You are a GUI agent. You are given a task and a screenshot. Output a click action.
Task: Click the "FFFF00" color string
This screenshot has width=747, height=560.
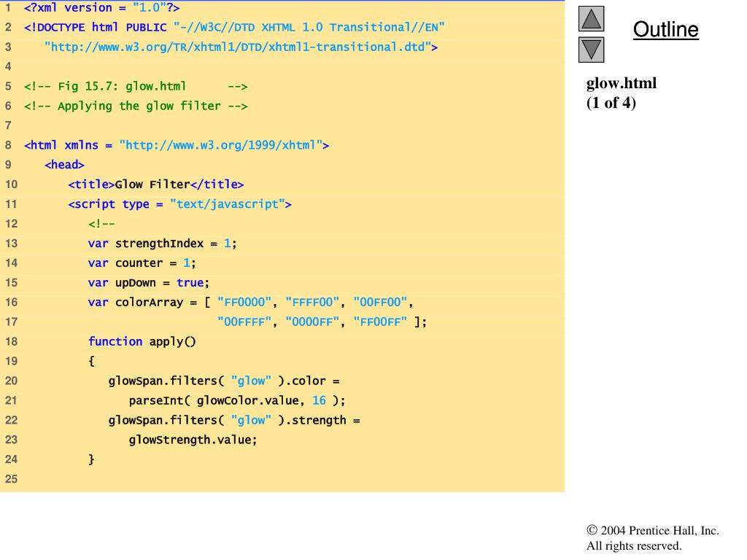(312, 302)
